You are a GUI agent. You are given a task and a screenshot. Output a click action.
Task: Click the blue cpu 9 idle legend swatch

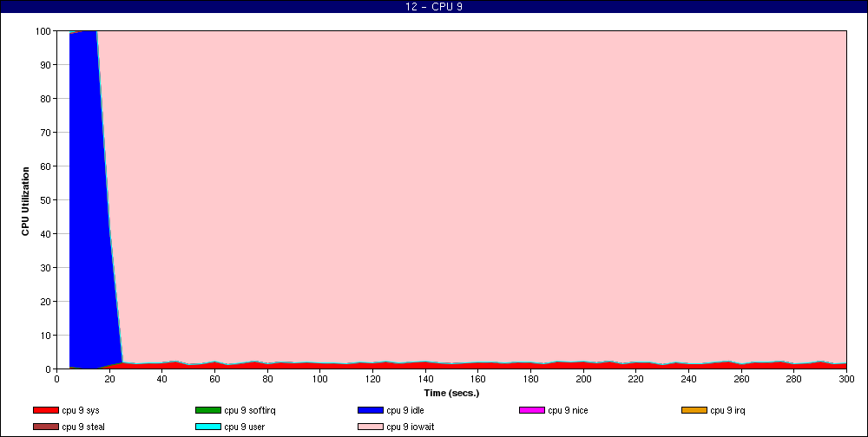[370, 410]
